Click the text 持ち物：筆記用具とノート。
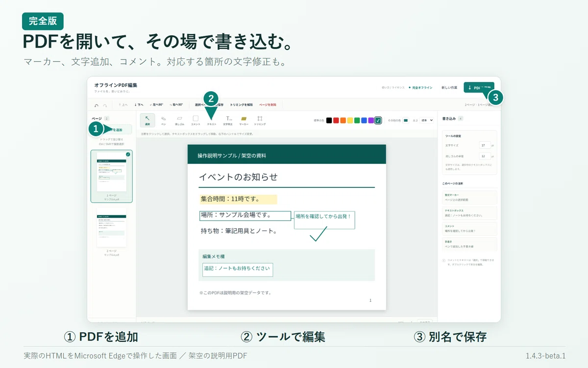 tap(239, 231)
